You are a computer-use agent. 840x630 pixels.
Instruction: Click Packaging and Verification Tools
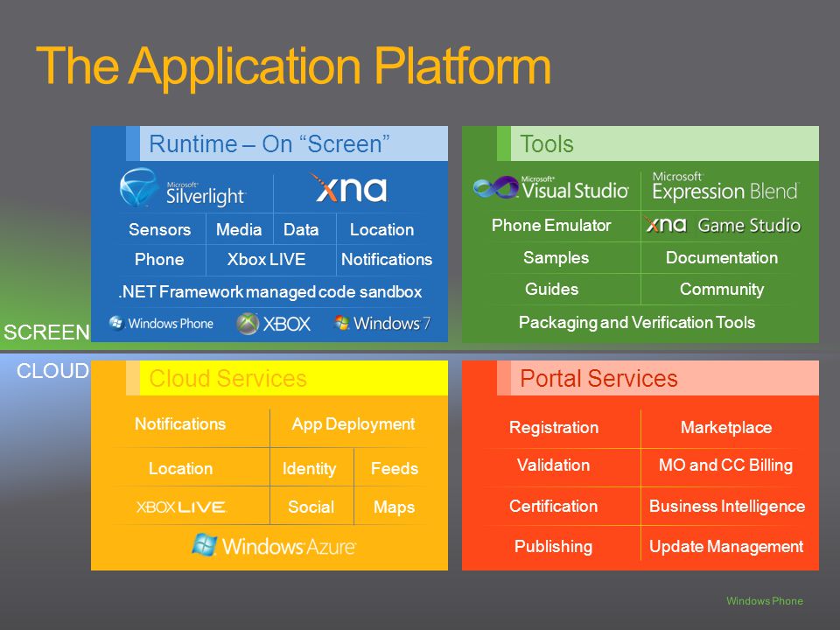[637, 323]
